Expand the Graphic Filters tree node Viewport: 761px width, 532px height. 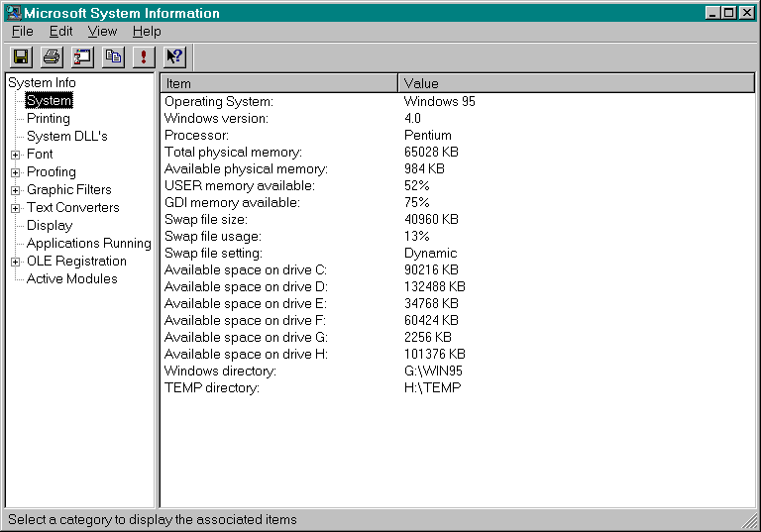(16, 190)
